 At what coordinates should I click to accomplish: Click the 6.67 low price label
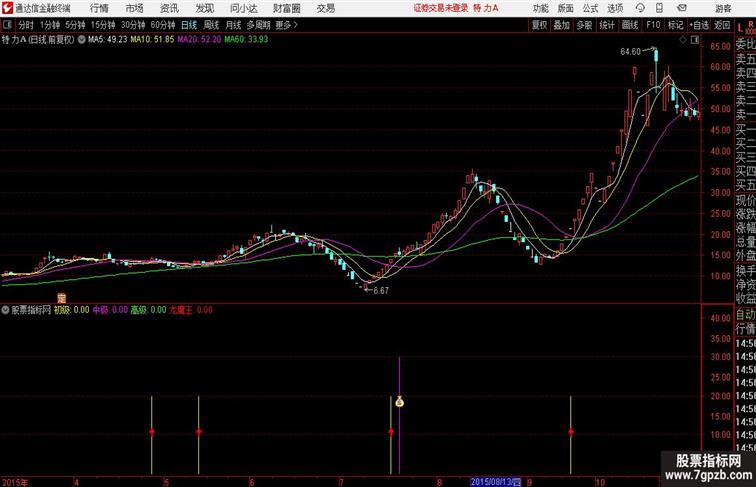(x=381, y=291)
